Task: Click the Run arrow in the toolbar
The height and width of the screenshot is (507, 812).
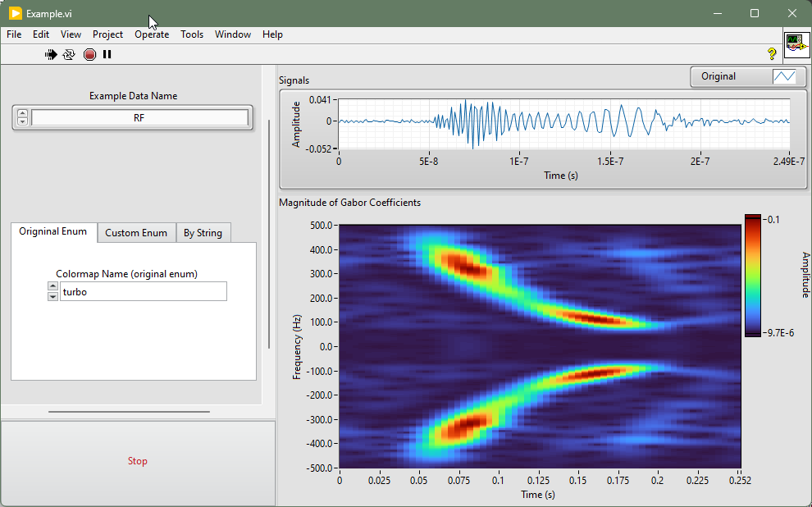Action: point(51,54)
